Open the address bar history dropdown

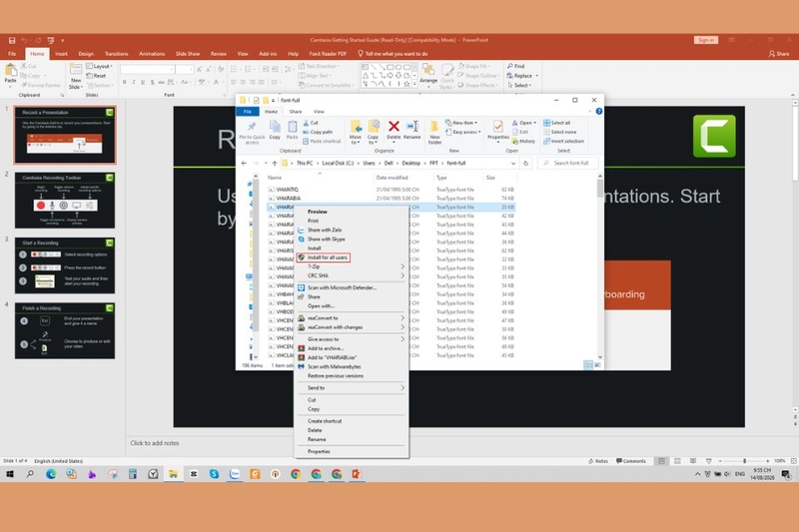[513, 164]
